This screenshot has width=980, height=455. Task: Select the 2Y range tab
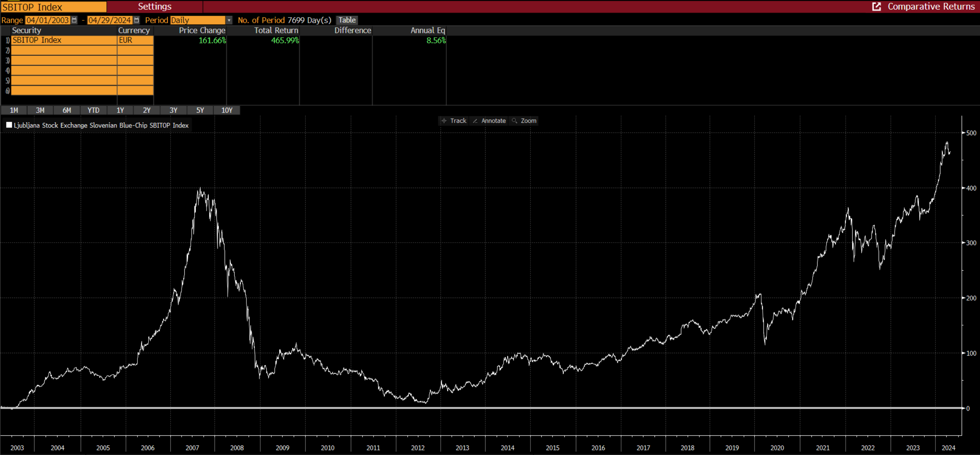(147, 111)
